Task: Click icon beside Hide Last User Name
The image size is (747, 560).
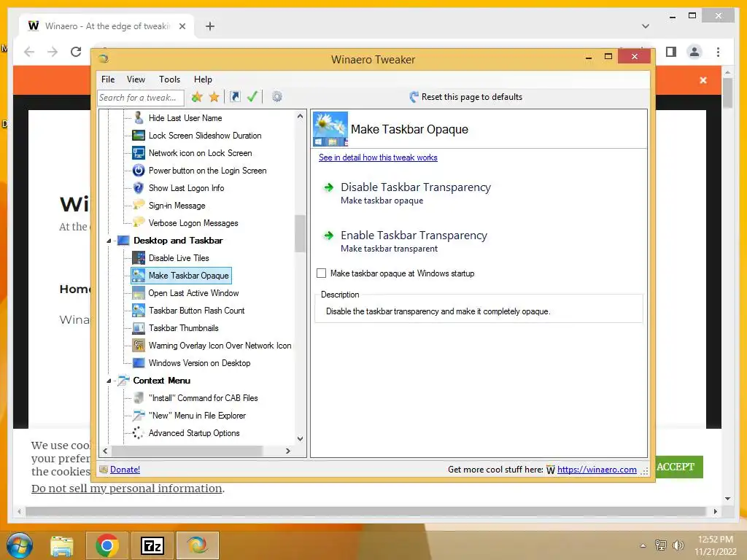Action: tap(139, 117)
